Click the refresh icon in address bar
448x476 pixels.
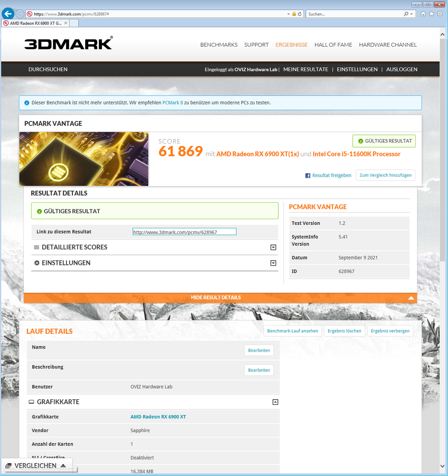[x=299, y=14]
